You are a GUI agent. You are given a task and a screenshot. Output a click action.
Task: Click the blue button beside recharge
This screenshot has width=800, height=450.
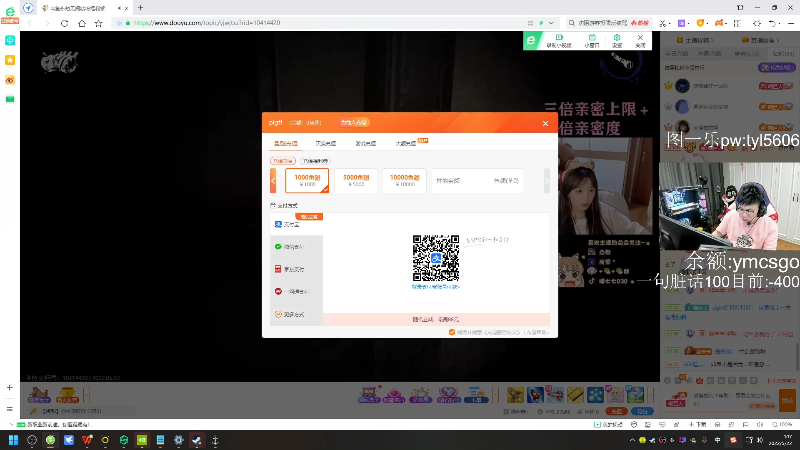(642, 411)
